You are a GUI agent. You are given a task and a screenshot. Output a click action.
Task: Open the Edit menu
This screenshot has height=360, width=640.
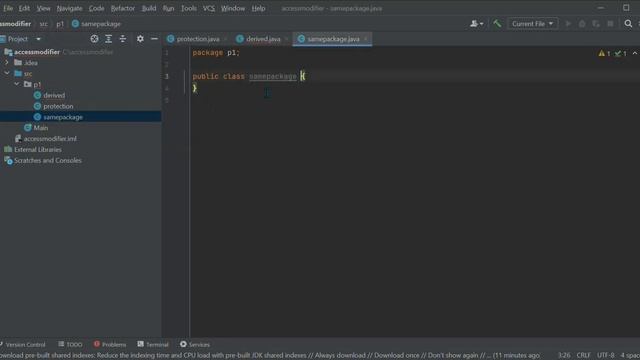(x=24, y=8)
